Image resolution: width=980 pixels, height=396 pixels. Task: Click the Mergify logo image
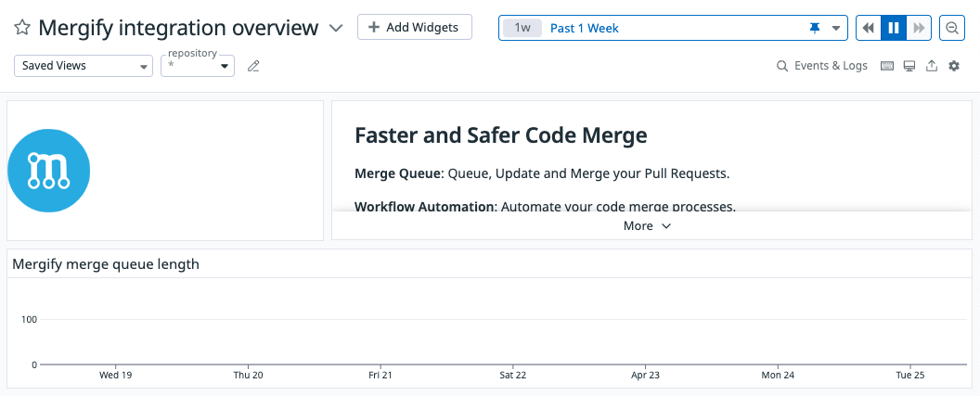coord(49,171)
